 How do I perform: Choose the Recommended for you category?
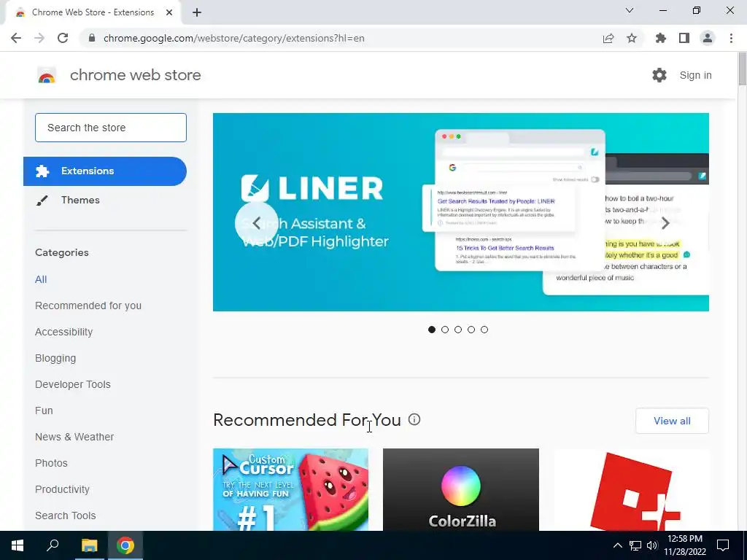point(88,306)
